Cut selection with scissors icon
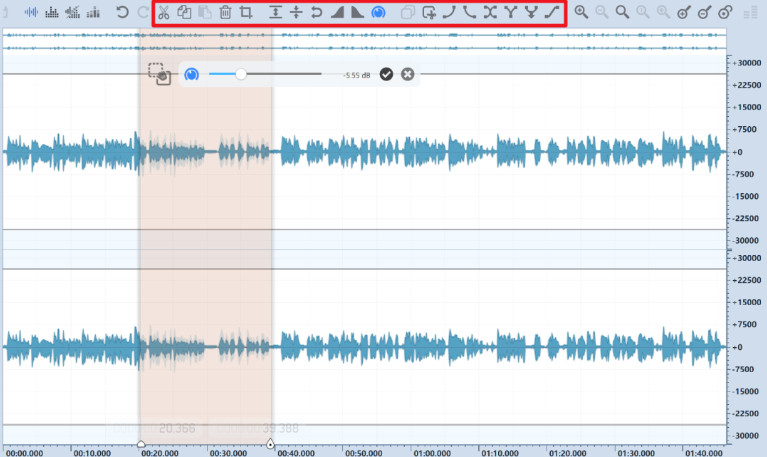 (x=164, y=12)
